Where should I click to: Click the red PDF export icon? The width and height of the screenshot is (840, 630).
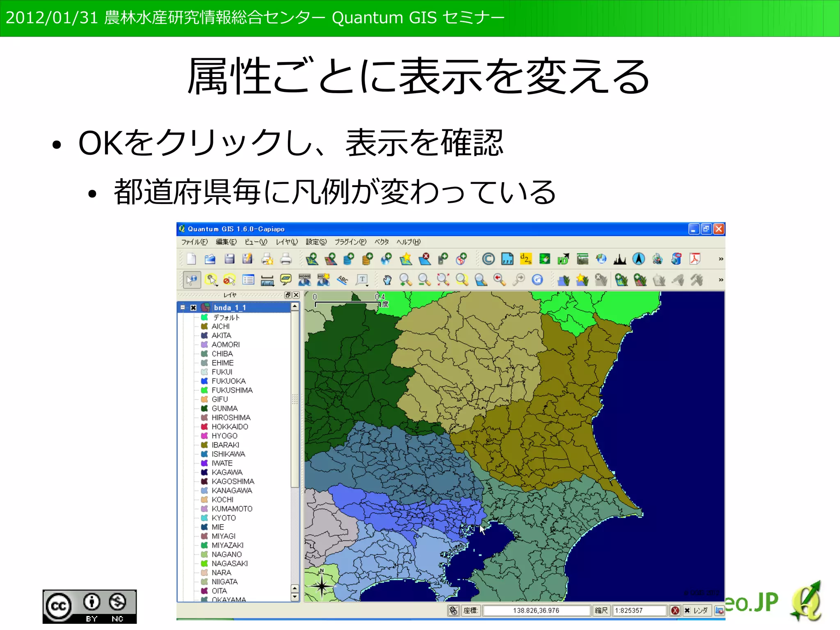click(695, 259)
